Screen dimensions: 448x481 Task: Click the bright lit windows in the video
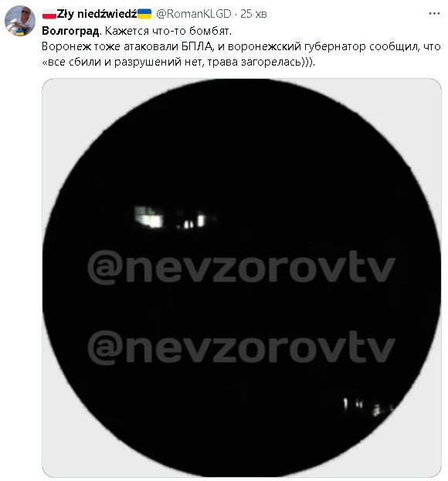coord(175,218)
